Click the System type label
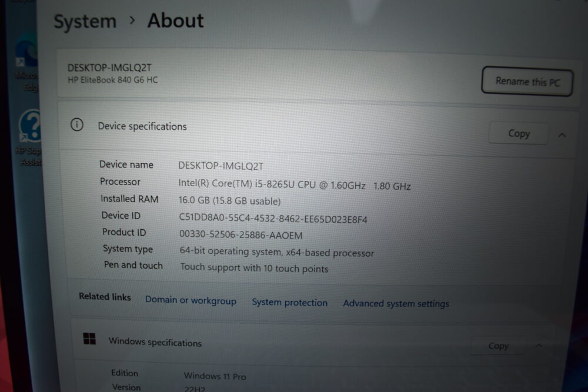 click(128, 249)
